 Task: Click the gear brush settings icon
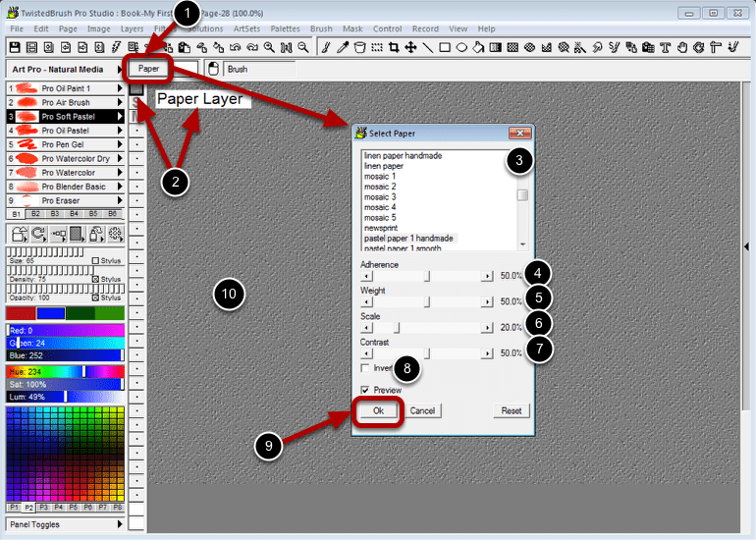click(115, 234)
